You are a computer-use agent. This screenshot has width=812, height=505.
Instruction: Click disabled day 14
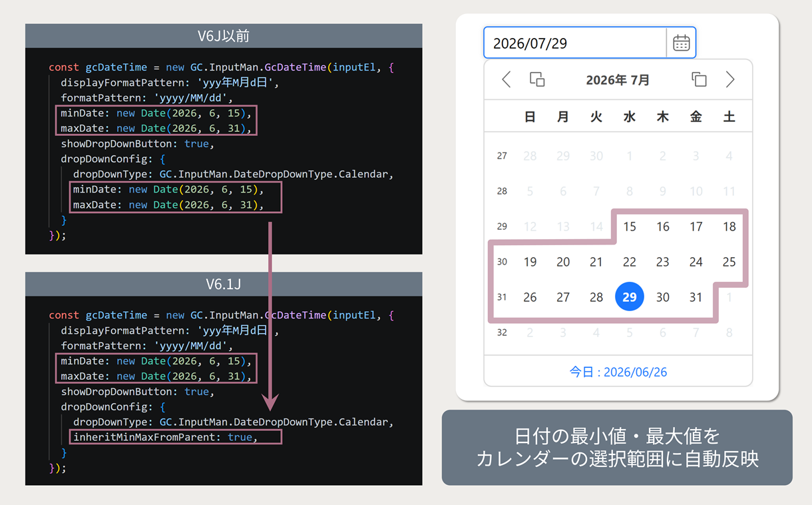point(596,227)
